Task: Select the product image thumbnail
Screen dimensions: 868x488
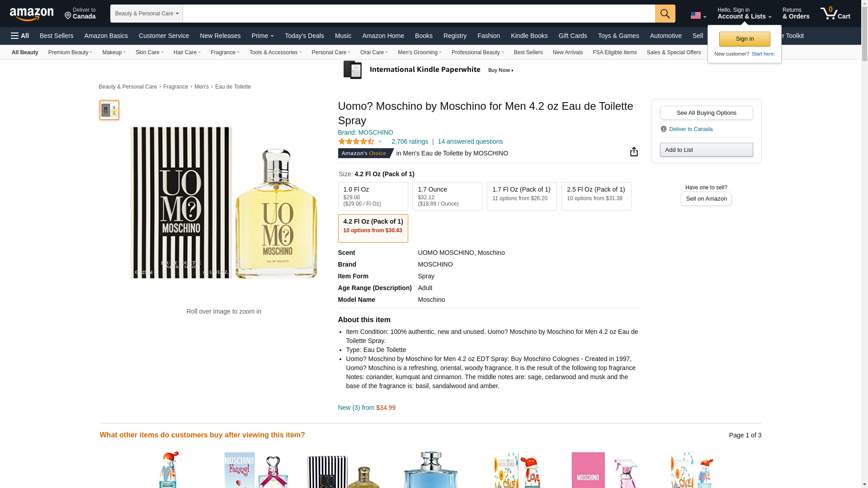Action: click(x=109, y=110)
